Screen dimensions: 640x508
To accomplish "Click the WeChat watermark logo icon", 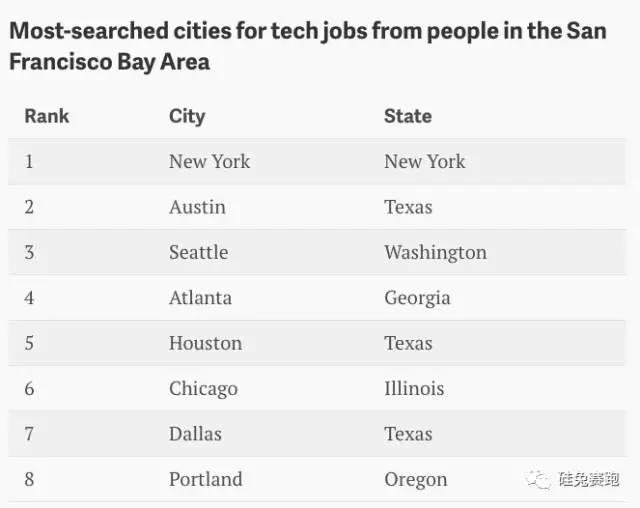I will pos(538,479).
